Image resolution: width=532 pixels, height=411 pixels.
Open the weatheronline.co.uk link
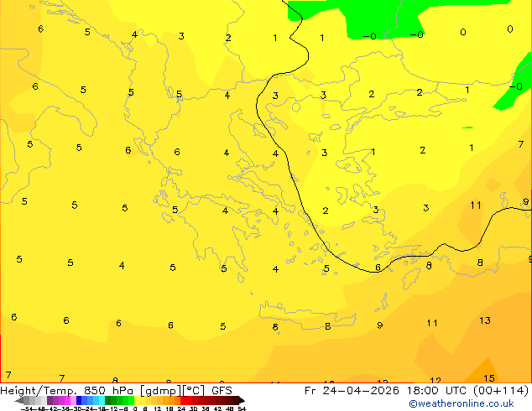[462, 403]
